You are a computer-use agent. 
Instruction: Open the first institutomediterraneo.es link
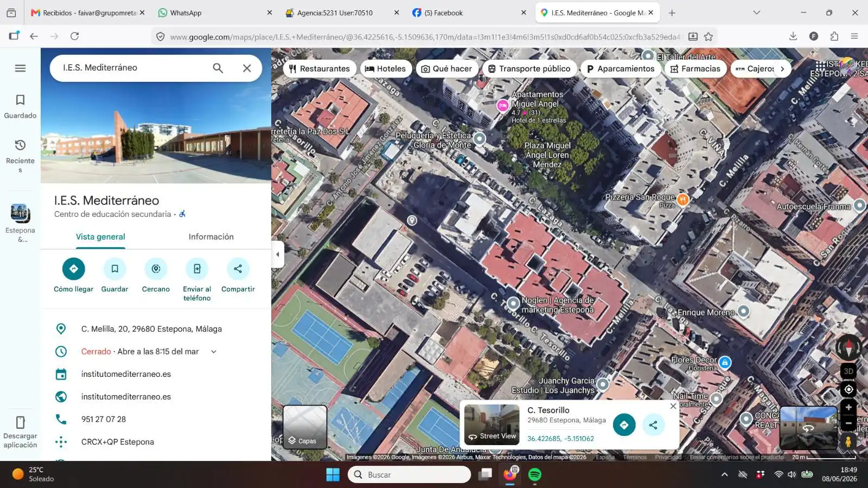pos(126,374)
